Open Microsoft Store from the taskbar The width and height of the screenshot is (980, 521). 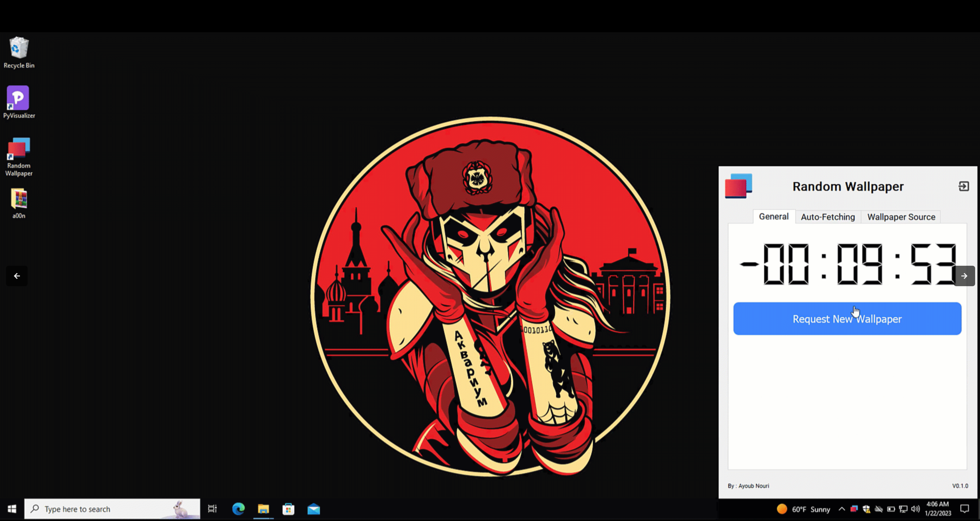click(x=288, y=509)
